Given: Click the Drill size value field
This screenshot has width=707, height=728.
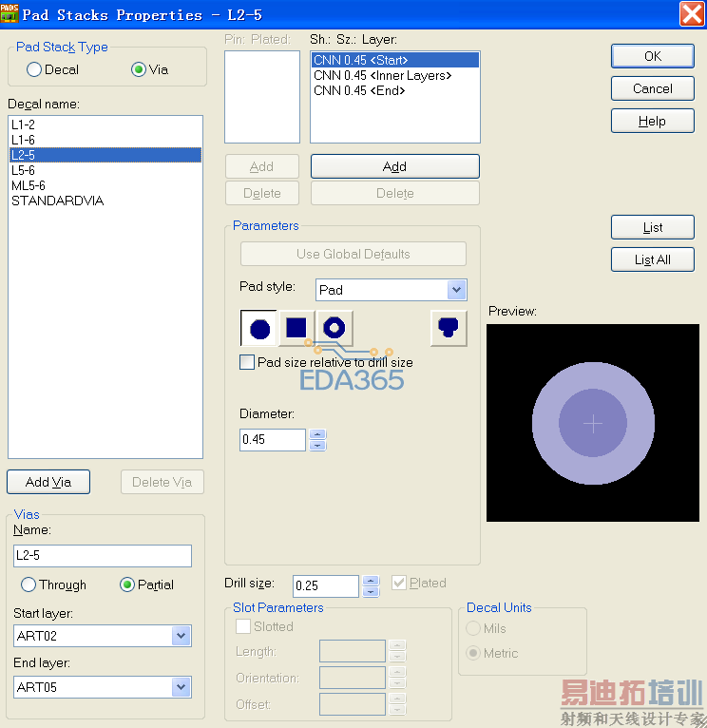Looking at the screenshot, I should click(x=326, y=586).
